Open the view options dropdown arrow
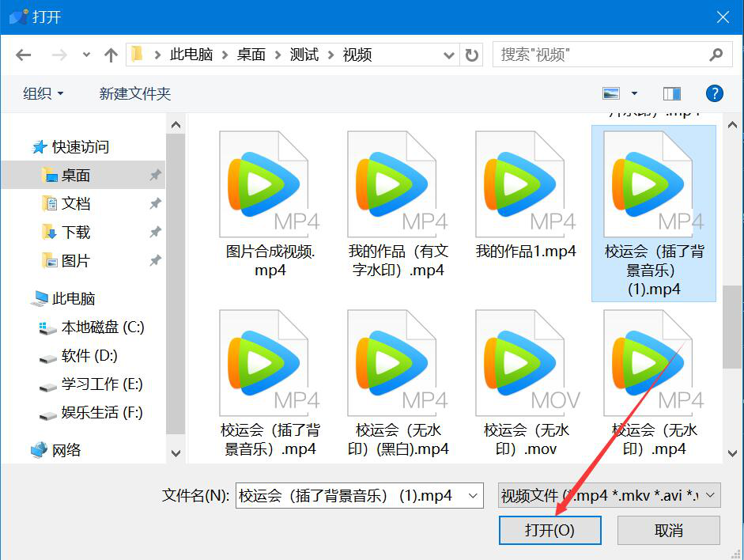 point(634,93)
